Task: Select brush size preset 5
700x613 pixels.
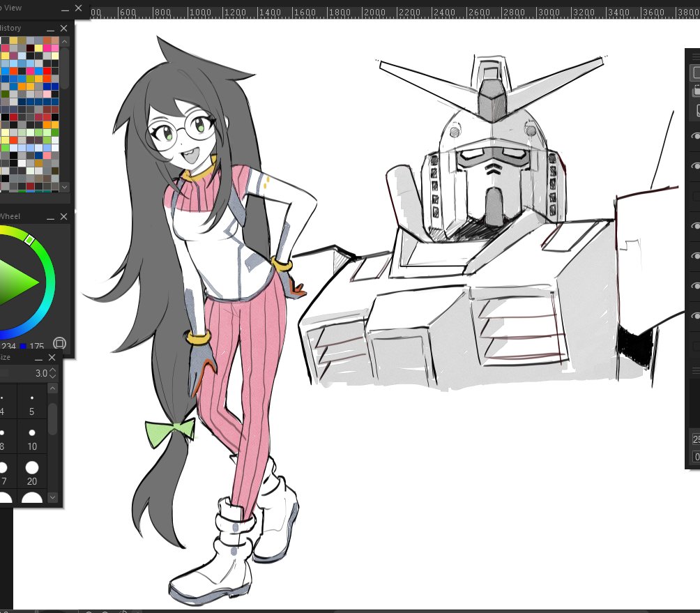Action: coord(31,402)
